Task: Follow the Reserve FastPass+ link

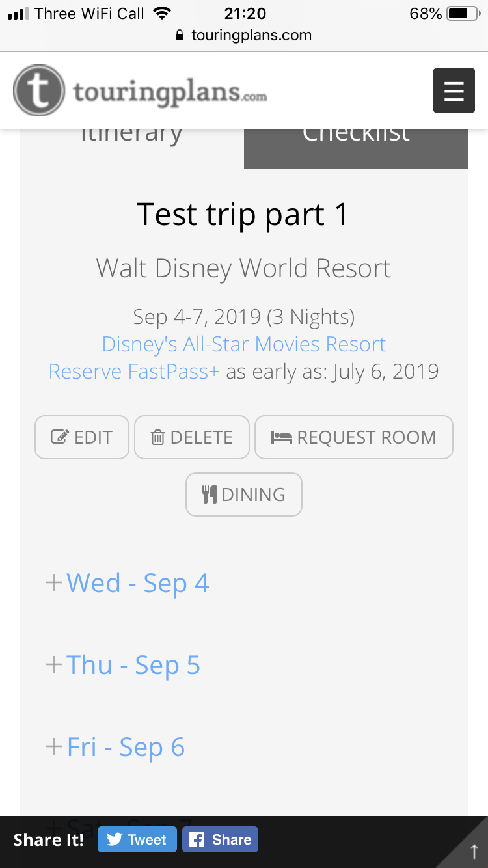Action: pyautogui.click(x=134, y=372)
